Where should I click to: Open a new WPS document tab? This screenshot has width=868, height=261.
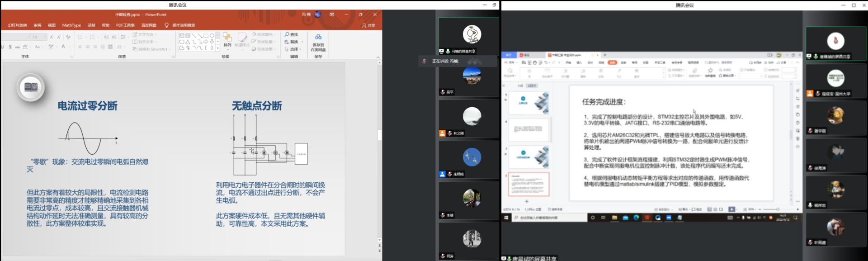605,55
